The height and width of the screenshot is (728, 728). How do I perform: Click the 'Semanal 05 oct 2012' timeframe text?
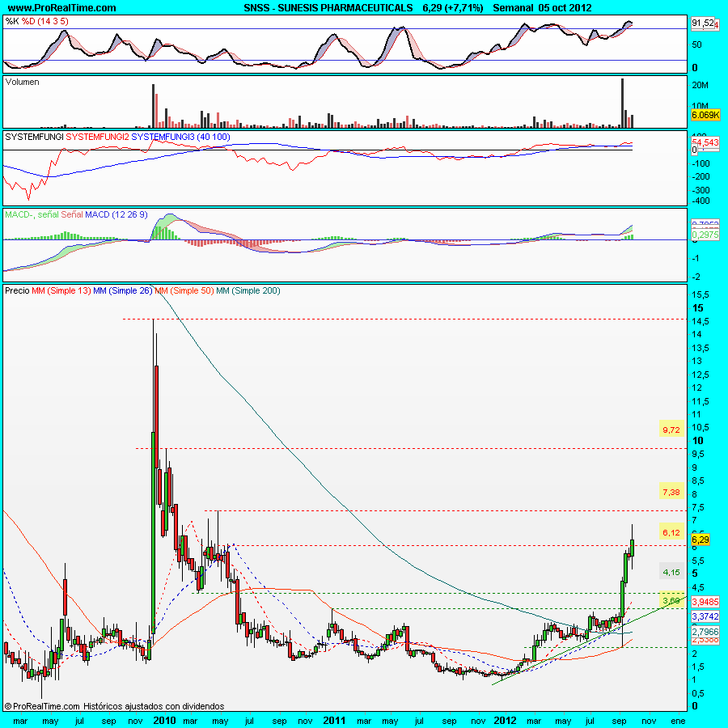542,8
